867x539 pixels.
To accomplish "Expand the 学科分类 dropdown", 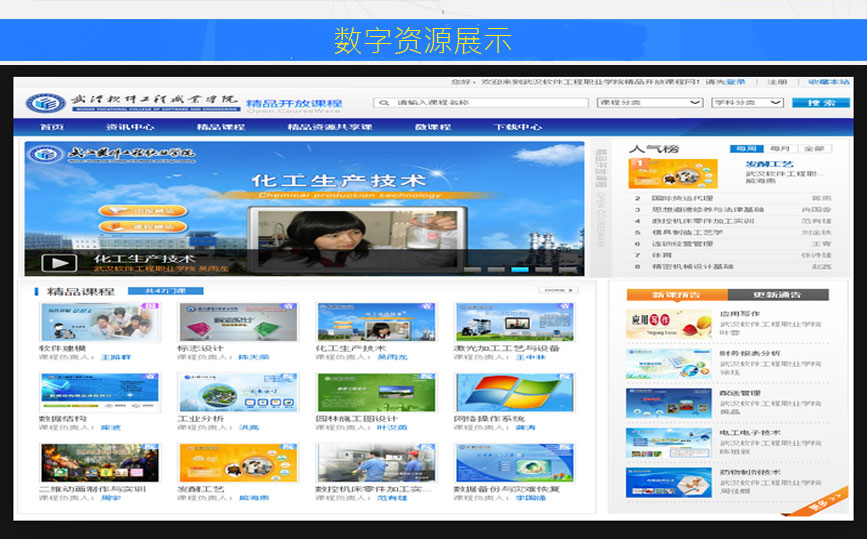I will pyautogui.click(x=747, y=103).
